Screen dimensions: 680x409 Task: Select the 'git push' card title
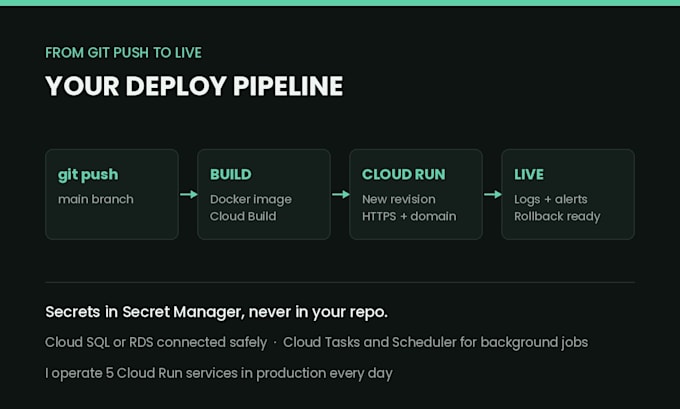coord(88,175)
